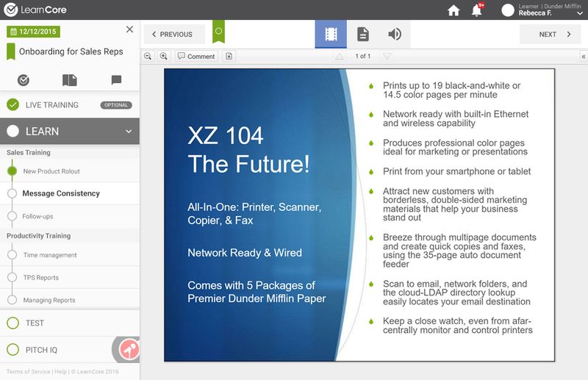The width and height of the screenshot is (588, 380).
Task: Go to the PREVIOUS lesson
Action: pos(174,35)
